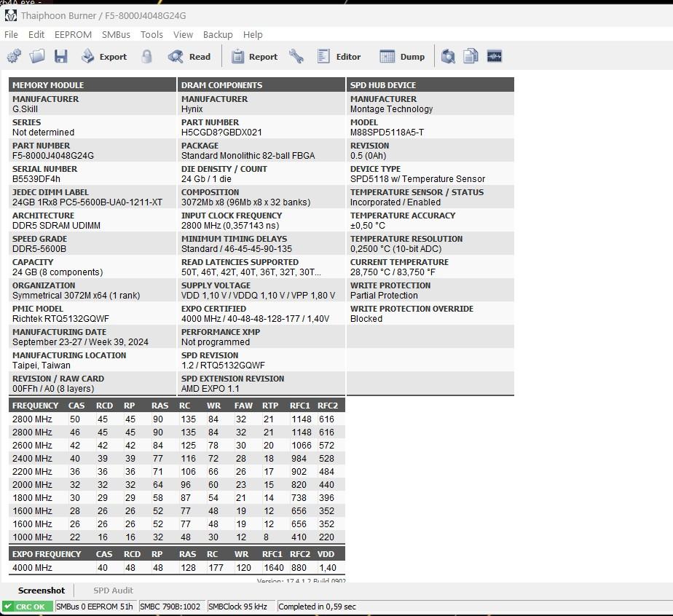The height and width of the screenshot is (616, 673).
Task: Click Montage Technology manufacturer value
Action: (391, 109)
